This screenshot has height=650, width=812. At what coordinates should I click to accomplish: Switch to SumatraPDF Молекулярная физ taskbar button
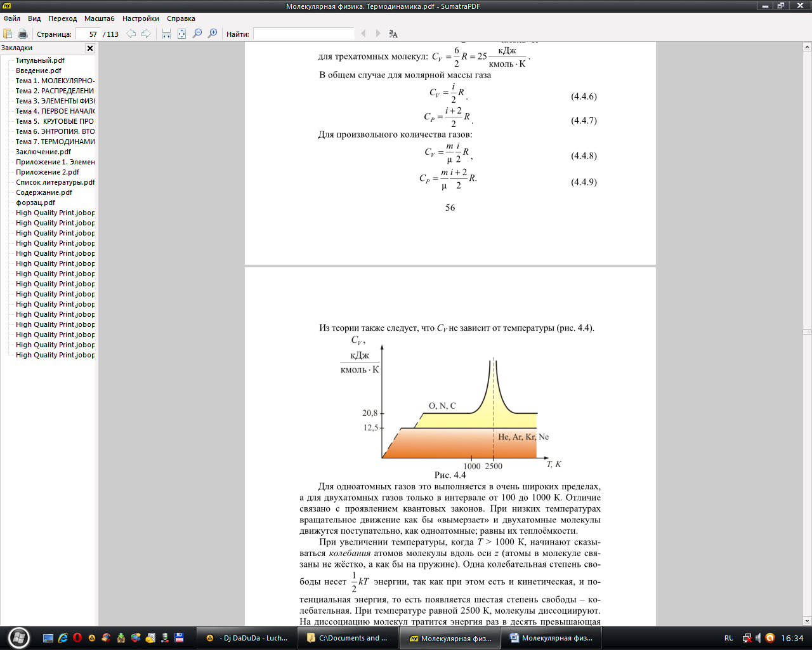450,638
